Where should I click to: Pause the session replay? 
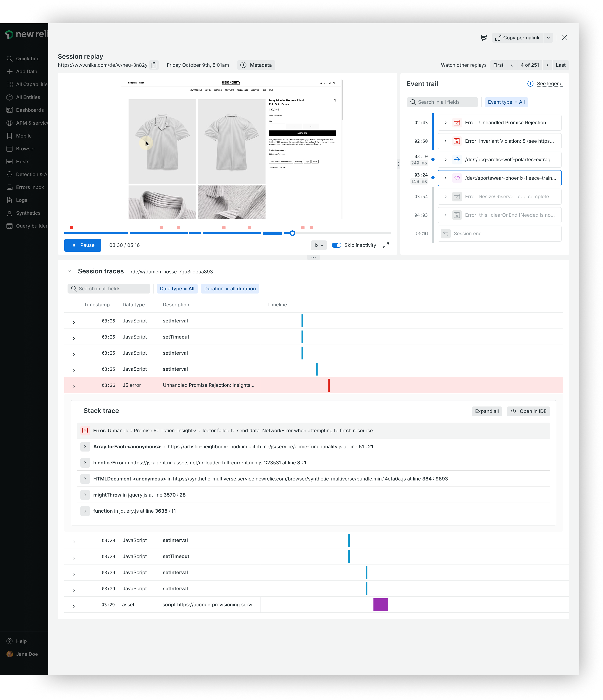pos(83,245)
